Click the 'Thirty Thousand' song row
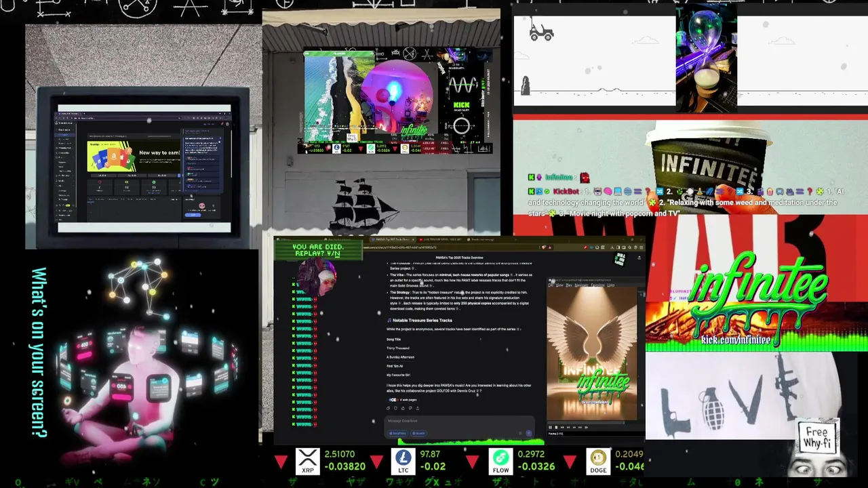This screenshot has width=868, height=488. coord(398,348)
